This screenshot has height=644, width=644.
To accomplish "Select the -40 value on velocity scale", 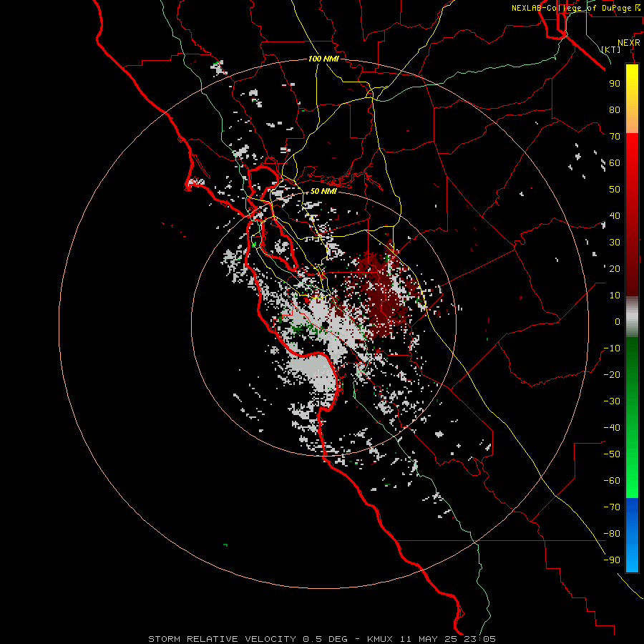I will pyautogui.click(x=612, y=428).
